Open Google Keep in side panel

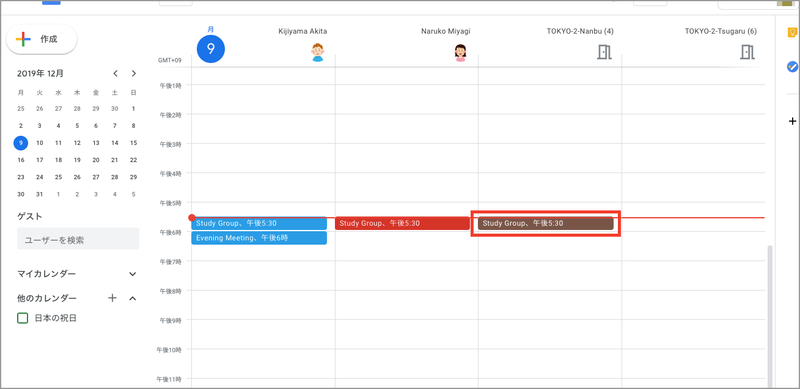(x=792, y=32)
